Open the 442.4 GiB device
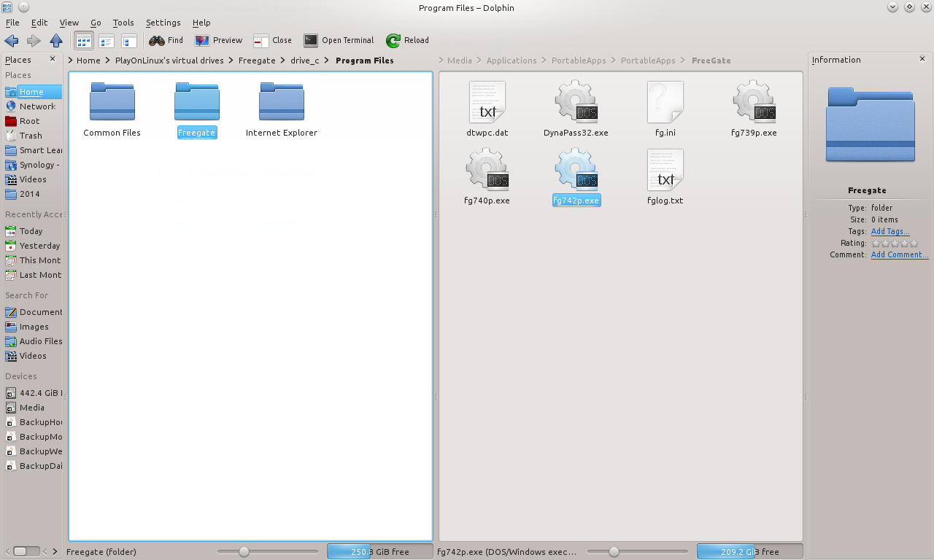 (x=32, y=393)
